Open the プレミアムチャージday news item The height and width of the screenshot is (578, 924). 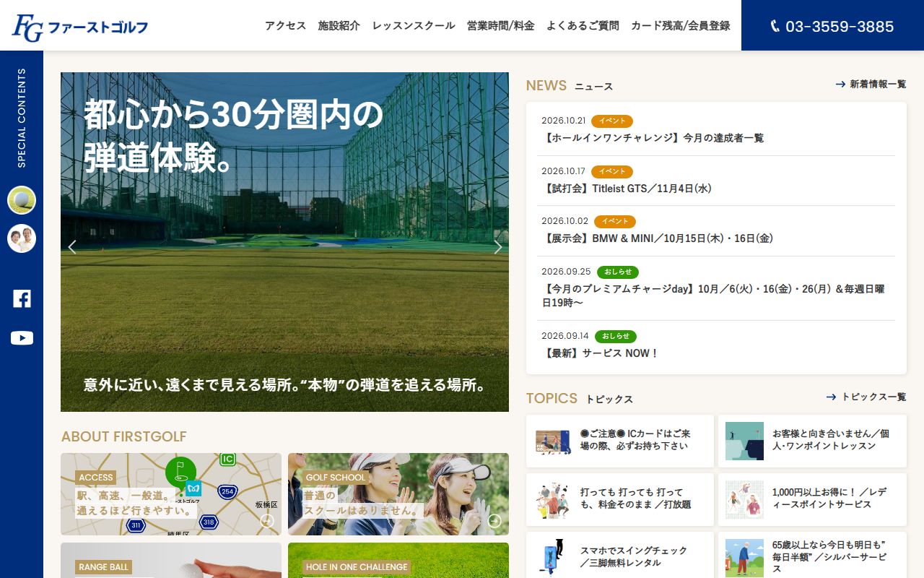pyautogui.click(x=715, y=296)
